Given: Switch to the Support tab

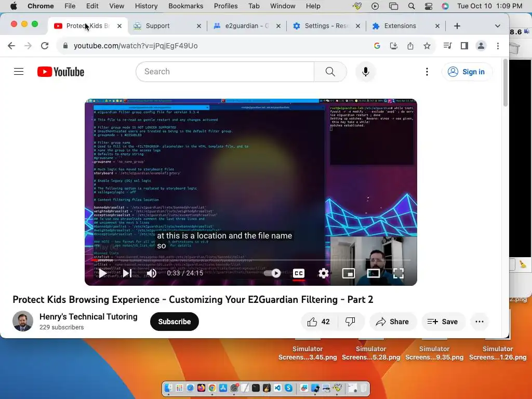Looking at the screenshot, I should (166, 26).
